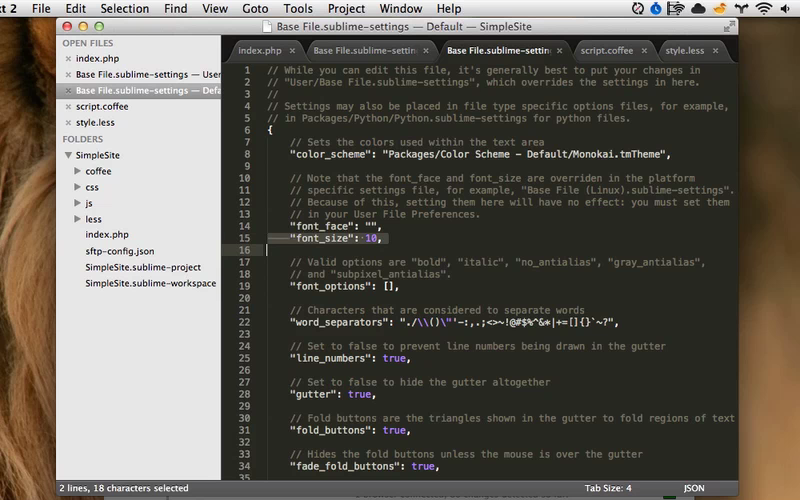Close the style.less tab
Viewport: 800px width, 500px height.
coord(715,51)
